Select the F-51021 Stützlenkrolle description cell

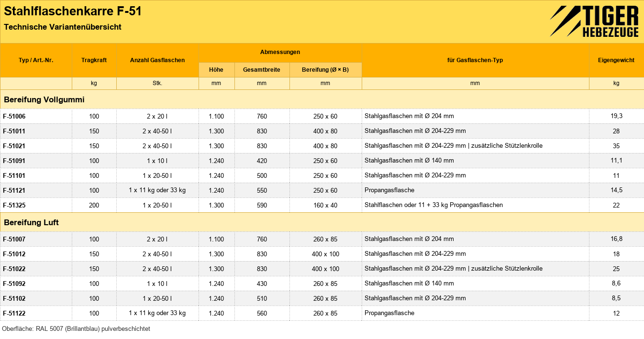[454, 146]
